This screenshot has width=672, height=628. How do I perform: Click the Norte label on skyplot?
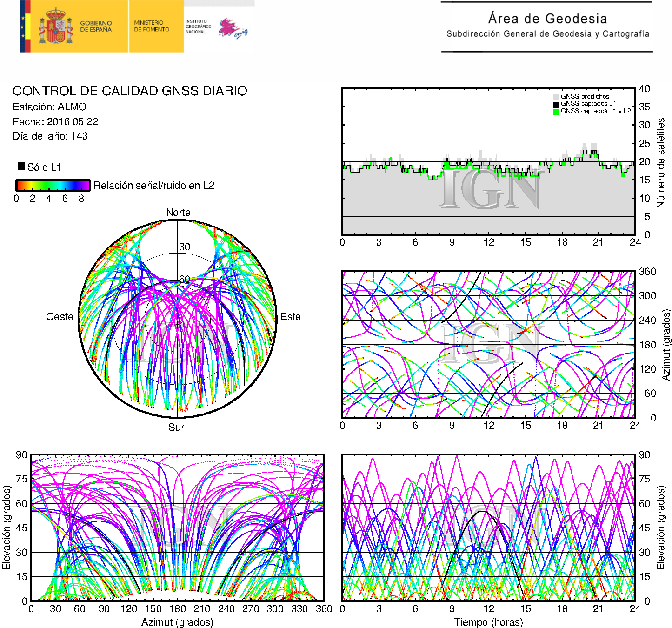tap(178, 213)
